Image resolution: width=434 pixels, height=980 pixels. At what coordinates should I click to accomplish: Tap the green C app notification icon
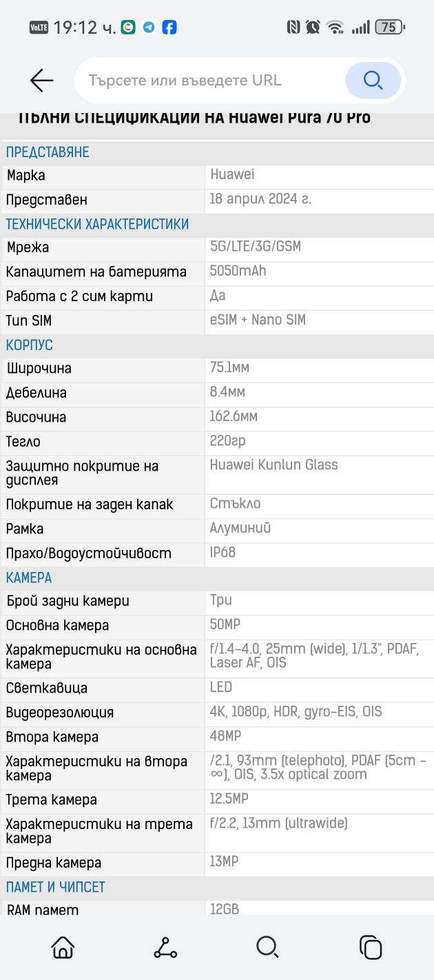(x=128, y=28)
